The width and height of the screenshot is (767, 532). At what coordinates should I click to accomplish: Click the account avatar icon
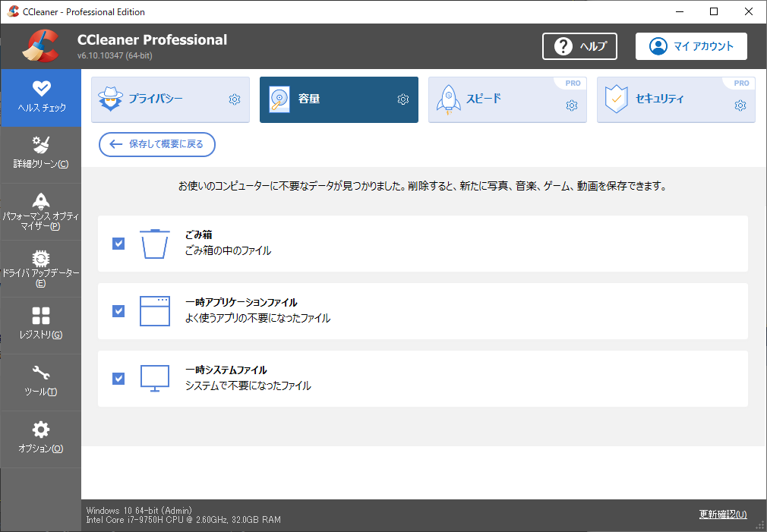[x=658, y=46]
